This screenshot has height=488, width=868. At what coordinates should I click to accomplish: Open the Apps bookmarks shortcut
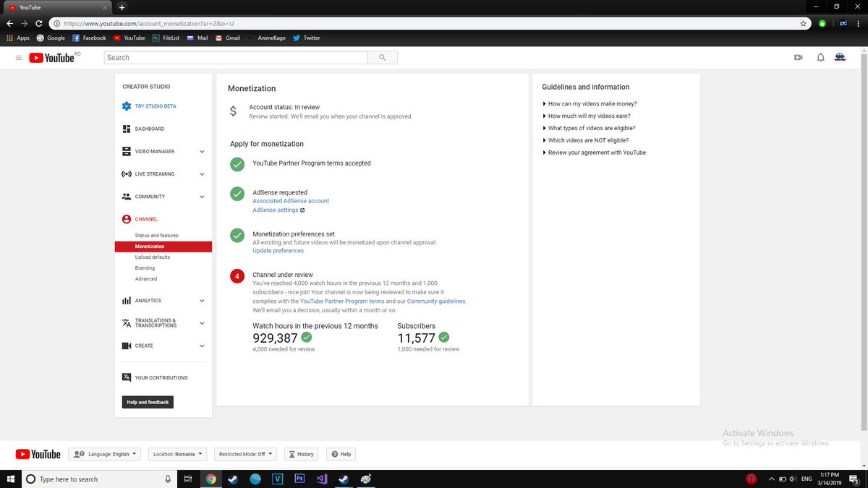(17, 38)
